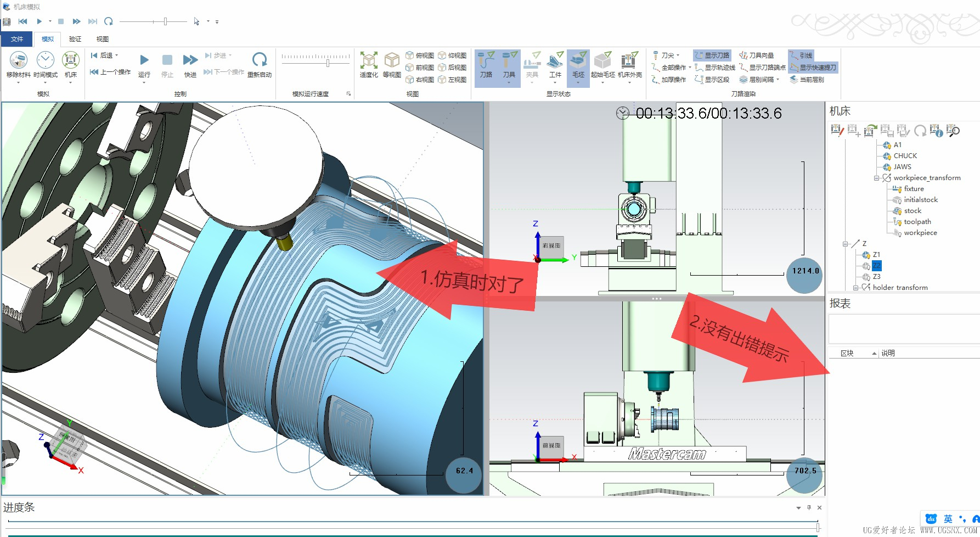Viewport: 980px width, 537px height.
Task: Expand 模拟运行速度 group dialog launcher
Action: pyautogui.click(x=348, y=94)
